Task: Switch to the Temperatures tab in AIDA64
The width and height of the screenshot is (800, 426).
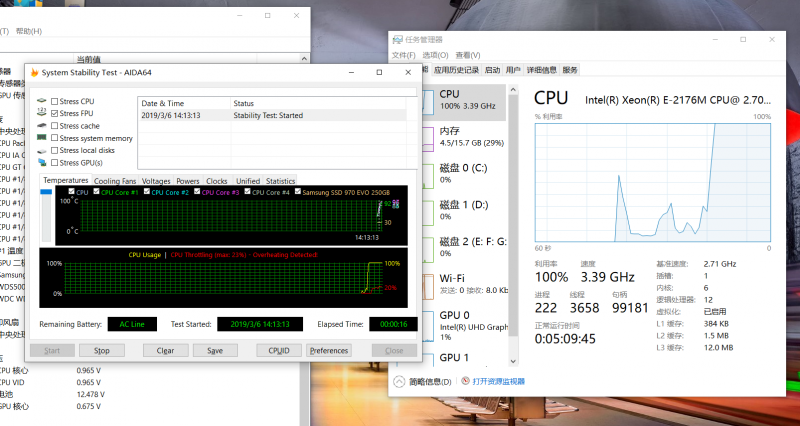Action: (x=65, y=180)
